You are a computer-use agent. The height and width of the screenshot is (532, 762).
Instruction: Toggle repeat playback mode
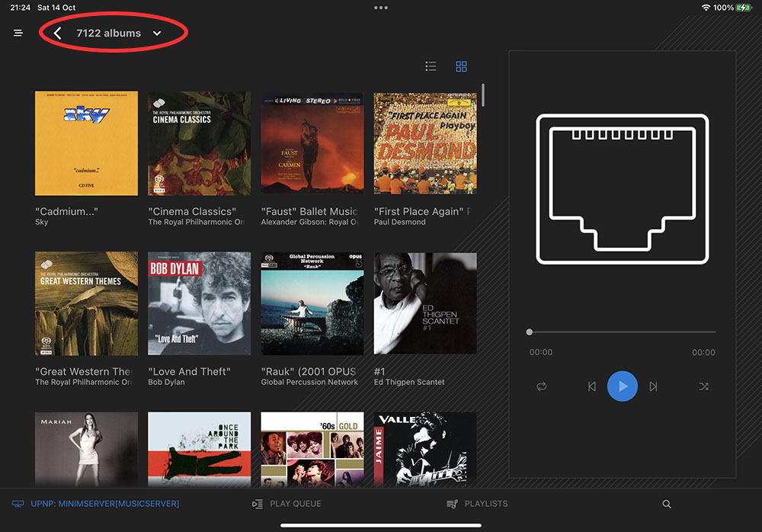541,386
